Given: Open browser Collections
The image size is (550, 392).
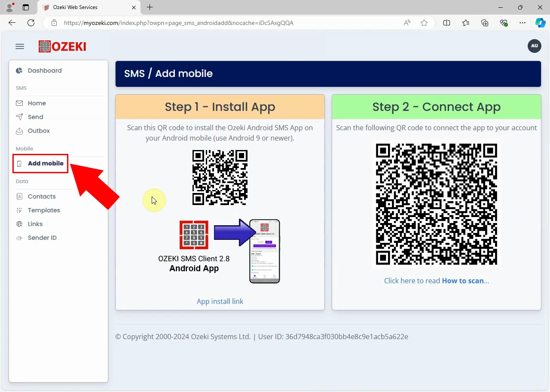Looking at the screenshot, I should click(x=485, y=23).
